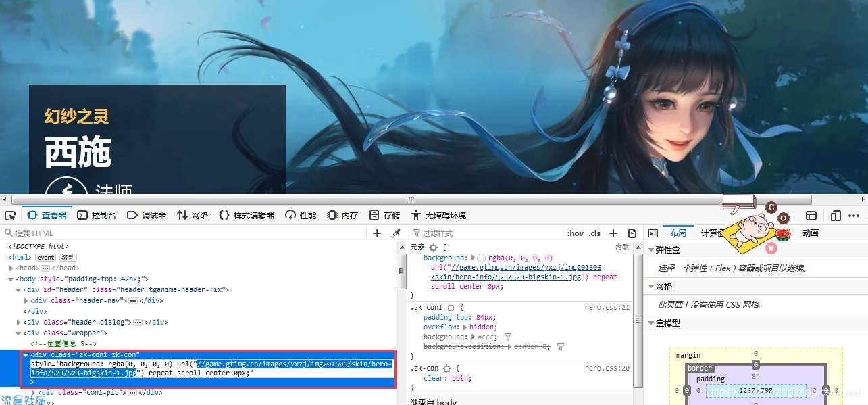Viewport: 868px width, 405px height.
Task: Toggle the .cls class panel
Action: coord(595,233)
